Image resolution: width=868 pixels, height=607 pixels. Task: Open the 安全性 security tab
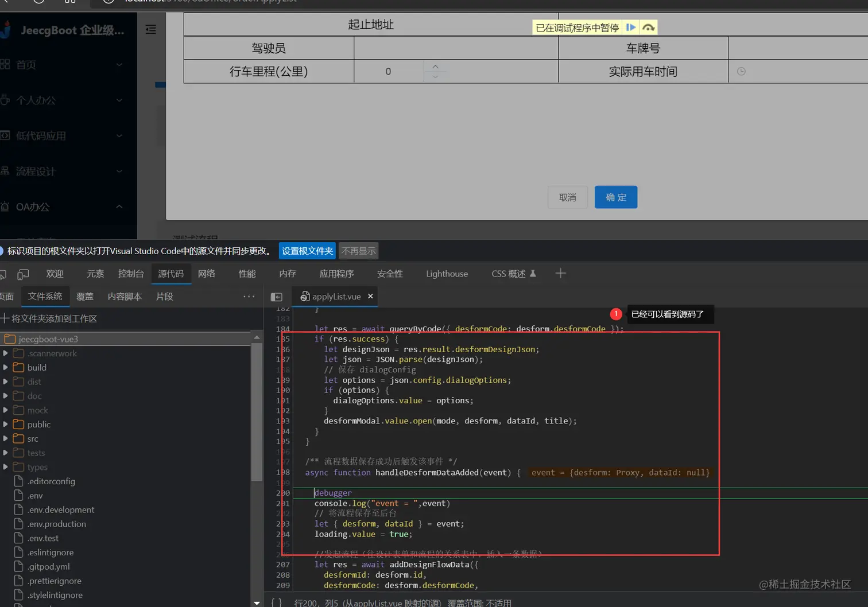click(390, 274)
